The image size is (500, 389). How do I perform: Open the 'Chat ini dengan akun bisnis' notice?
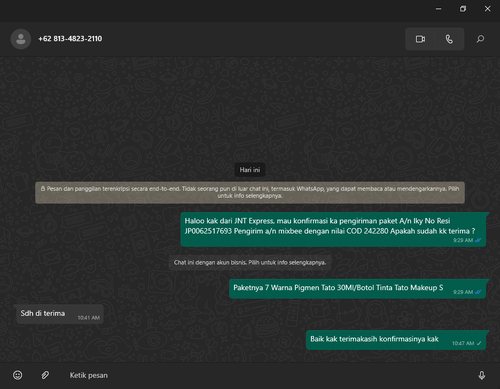click(x=250, y=263)
